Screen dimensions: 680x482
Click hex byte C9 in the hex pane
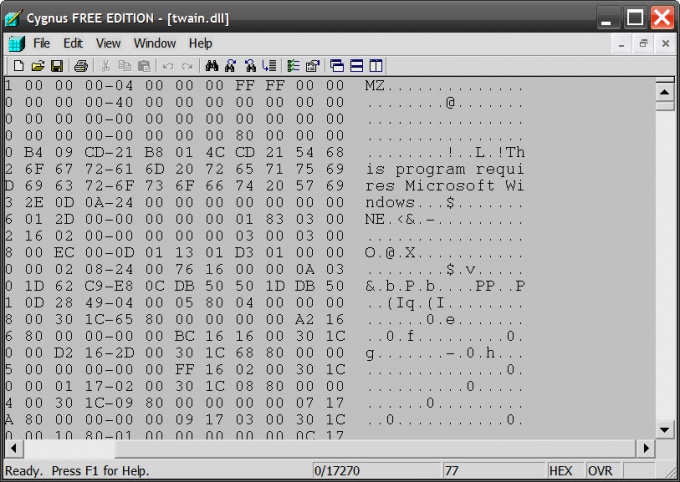[95, 286]
